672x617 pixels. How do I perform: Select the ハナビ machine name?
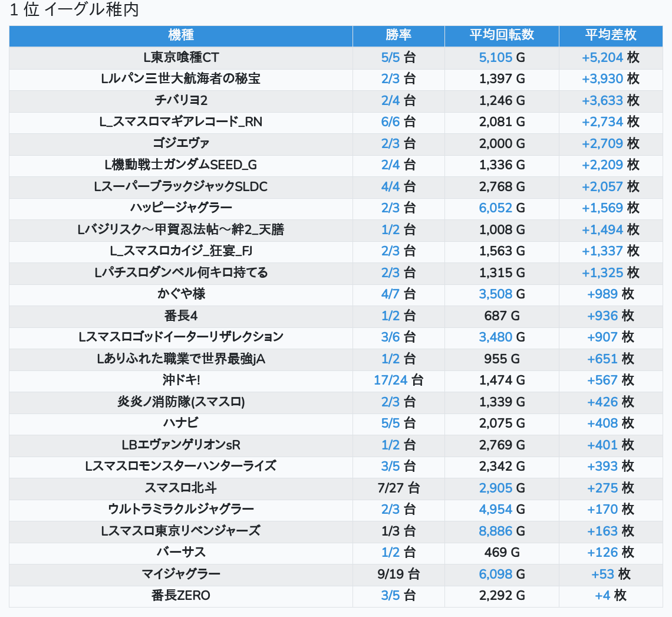click(181, 423)
